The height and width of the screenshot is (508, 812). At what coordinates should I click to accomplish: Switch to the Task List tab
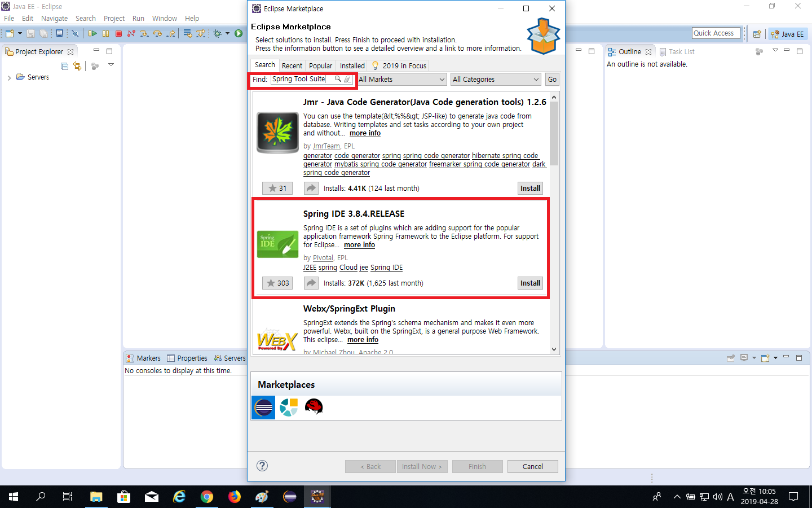(677, 51)
